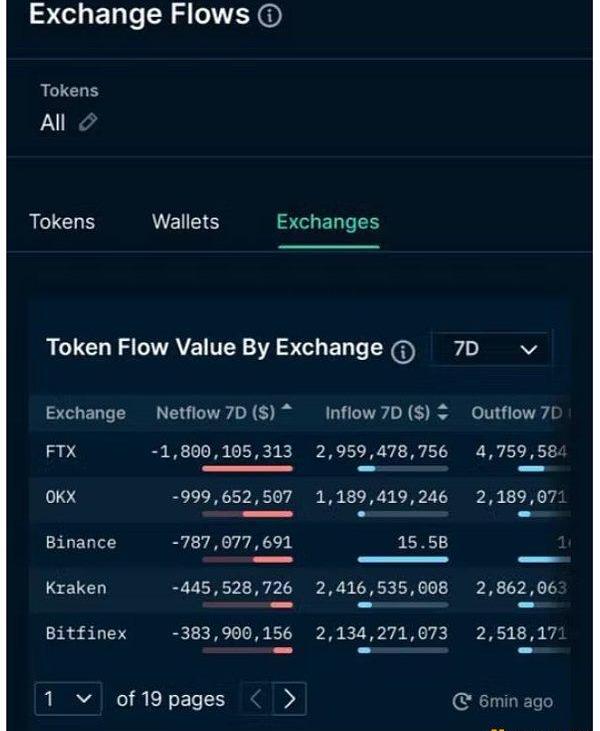
Task: Click the FTX exchange row
Action: click(61, 451)
